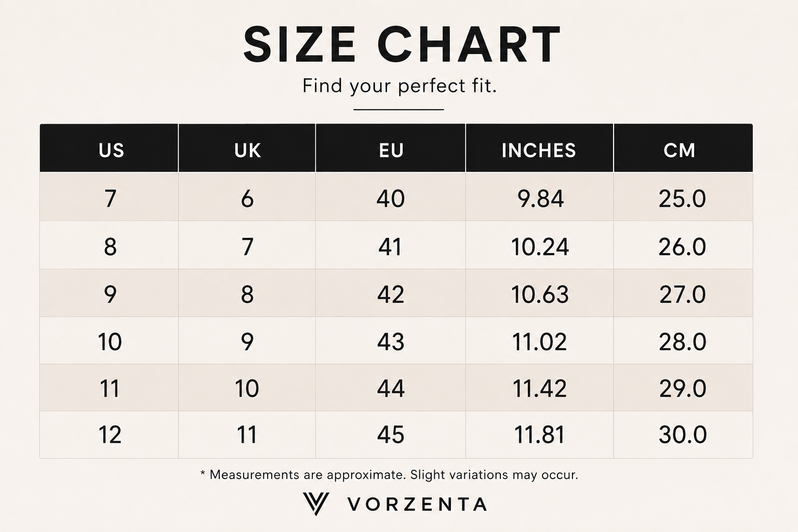Screen dimensions: 798x532
Task: Click the EU 42 cell
Action: point(391,293)
